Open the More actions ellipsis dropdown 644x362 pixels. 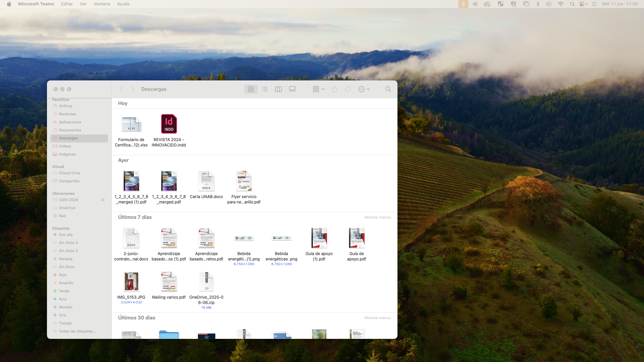pyautogui.click(x=364, y=89)
